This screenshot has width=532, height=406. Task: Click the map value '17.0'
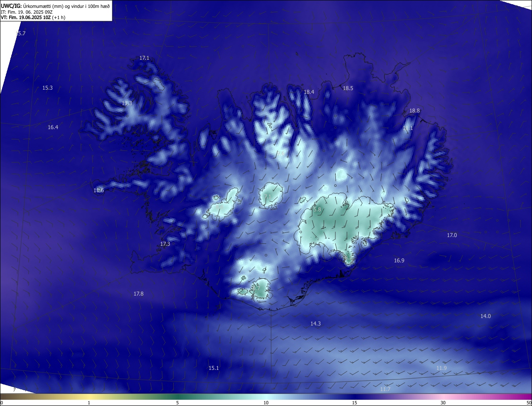click(x=452, y=235)
